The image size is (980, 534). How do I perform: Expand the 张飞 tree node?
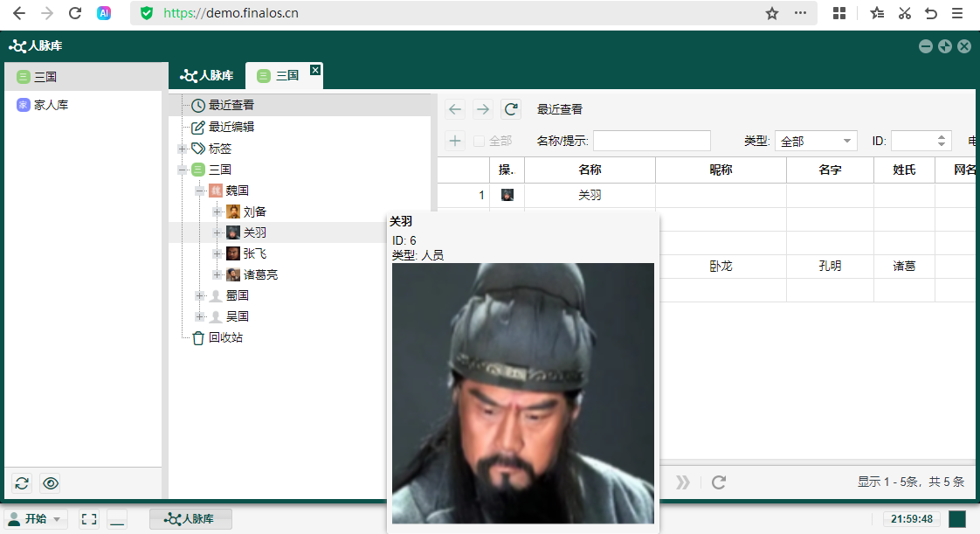pos(217,253)
